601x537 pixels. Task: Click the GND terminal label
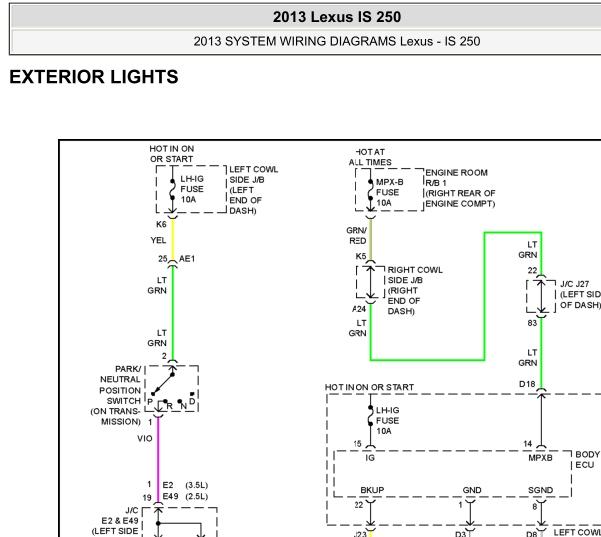click(472, 490)
